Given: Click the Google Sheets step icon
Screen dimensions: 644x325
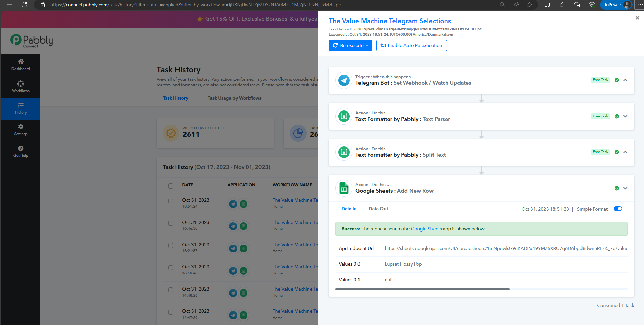Looking at the screenshot, I should 344,188.
